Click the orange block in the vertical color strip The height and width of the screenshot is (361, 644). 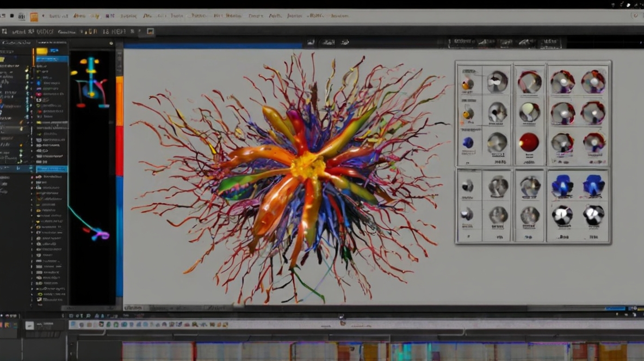120,101
